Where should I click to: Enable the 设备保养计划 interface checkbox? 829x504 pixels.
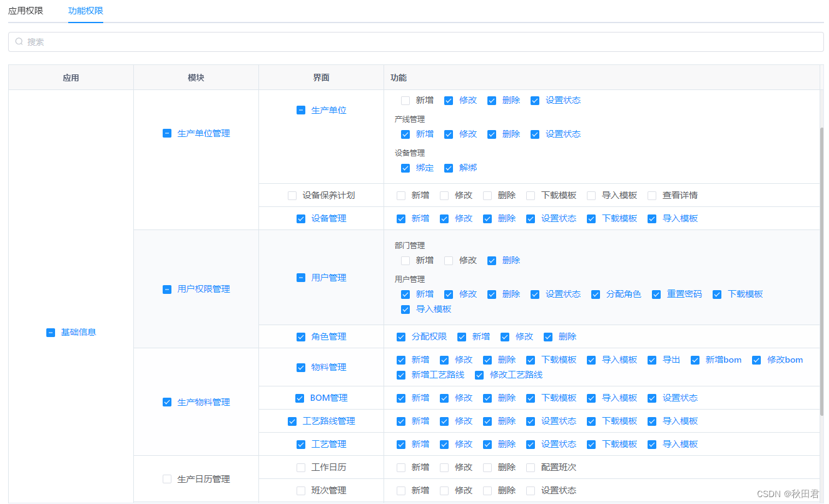pyautogui.click(x=292, y=195)
